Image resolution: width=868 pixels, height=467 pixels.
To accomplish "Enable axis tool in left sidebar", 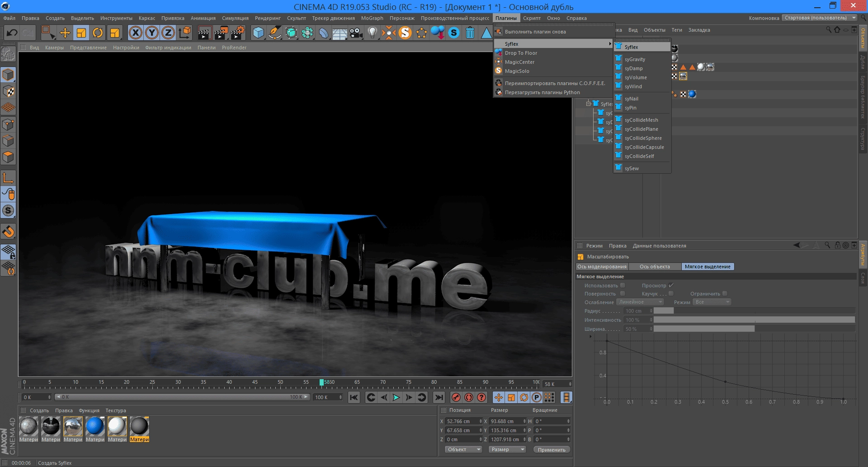I will [8, 178].
